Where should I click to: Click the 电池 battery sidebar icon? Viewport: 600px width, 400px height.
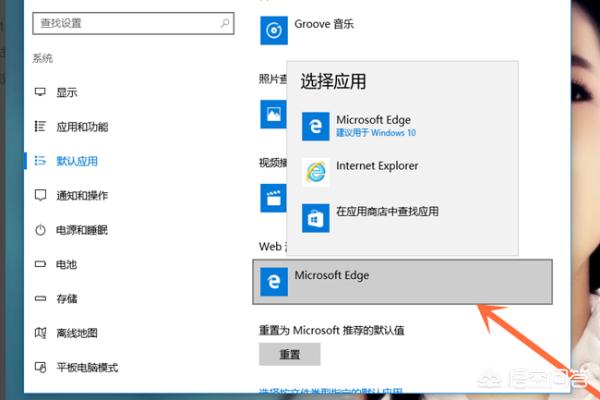[40, 264]
